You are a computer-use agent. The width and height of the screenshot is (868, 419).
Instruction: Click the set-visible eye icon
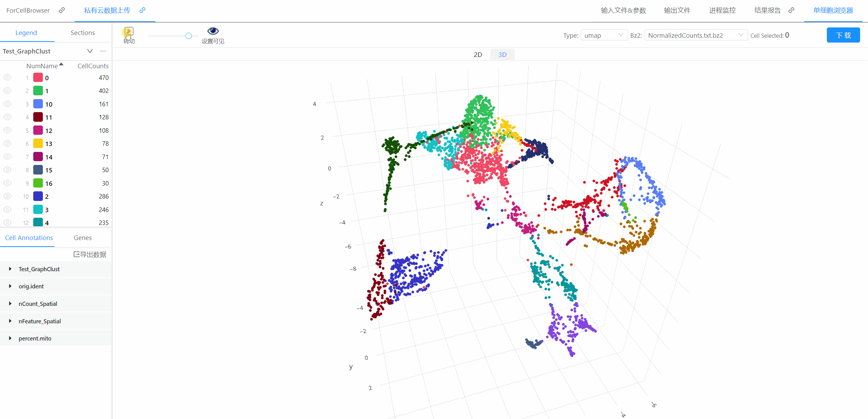[213, 31]
